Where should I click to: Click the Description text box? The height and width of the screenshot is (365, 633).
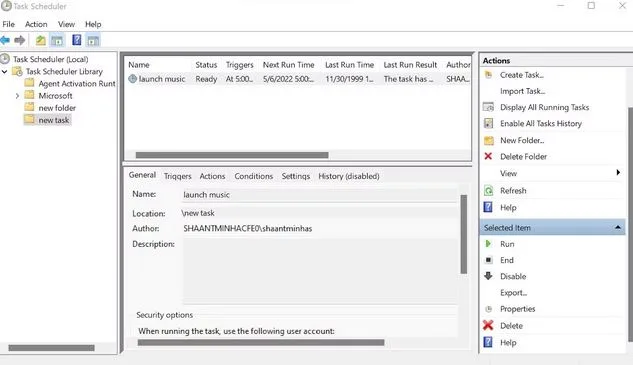(x=320, y=271)
